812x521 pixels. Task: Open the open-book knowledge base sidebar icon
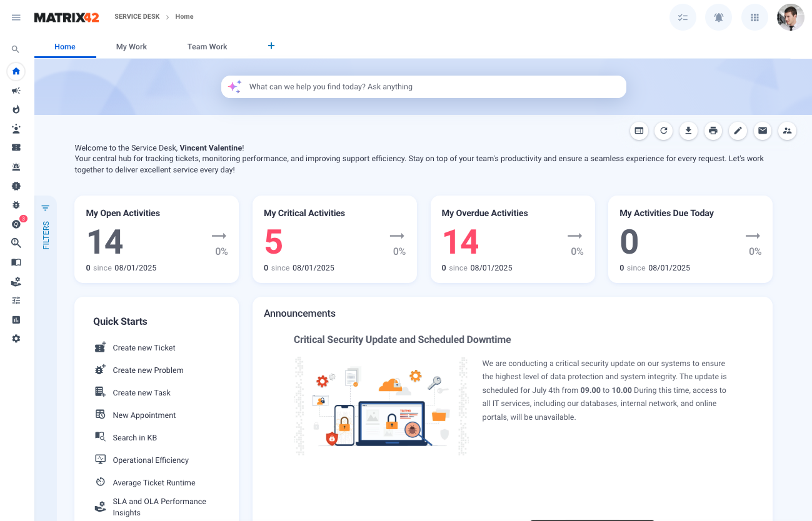16,262
